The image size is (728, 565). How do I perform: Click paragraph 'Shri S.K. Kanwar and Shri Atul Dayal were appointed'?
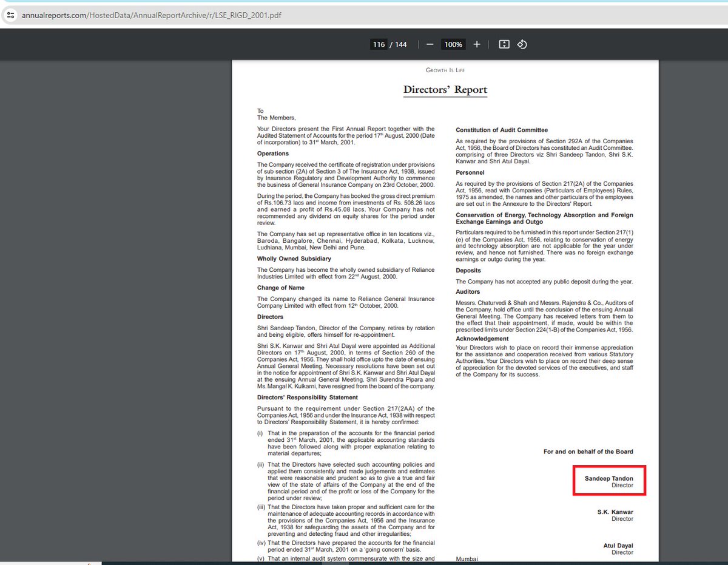pyautogui.click(x=346, y=366)
